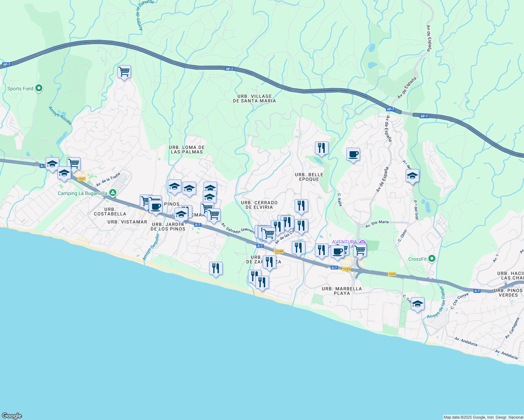Click the CrossFit green pin
Image resolution: width=524 pixels, height=420 pixels.
(x=432, y=259)
